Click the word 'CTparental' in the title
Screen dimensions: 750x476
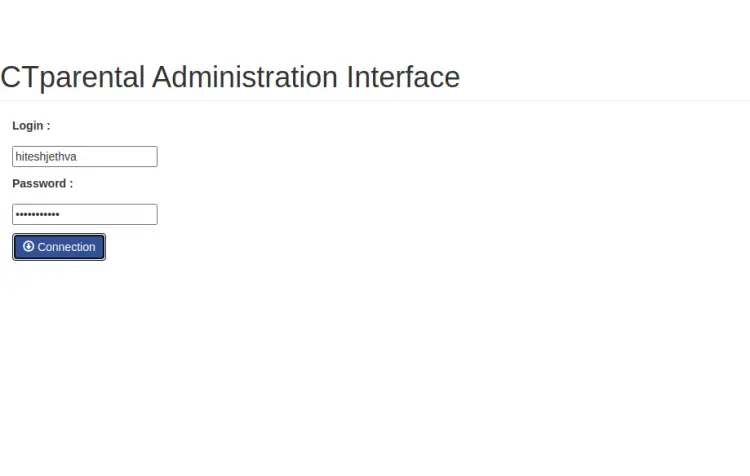click(x=72, y=77)
